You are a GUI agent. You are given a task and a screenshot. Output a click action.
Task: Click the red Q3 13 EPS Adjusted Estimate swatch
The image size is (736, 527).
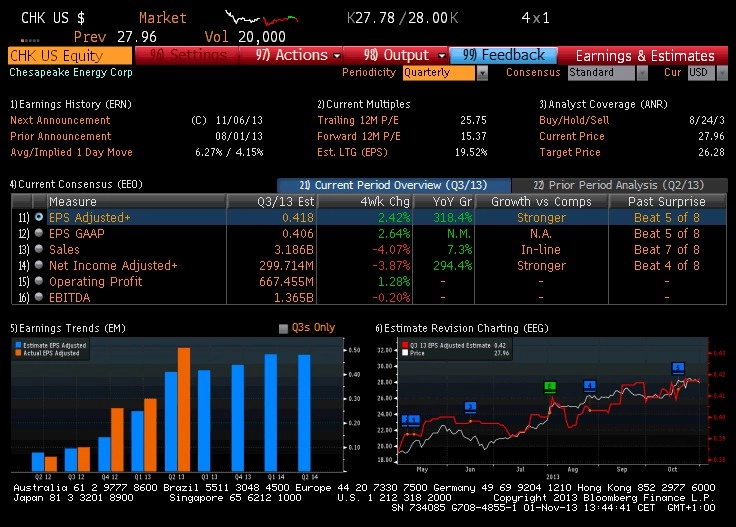[x=405, y=345]
